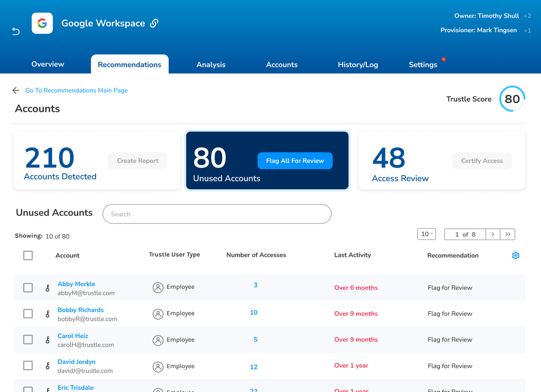The width and height of the screenshot is (541, 392).
Task: Click the Certify Access button
Action: [x=482, y=161]
